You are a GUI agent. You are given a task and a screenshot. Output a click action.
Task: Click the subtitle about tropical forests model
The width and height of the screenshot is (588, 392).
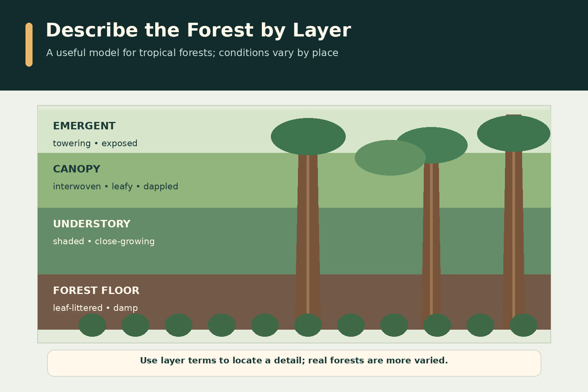click(x=192, y=53)
